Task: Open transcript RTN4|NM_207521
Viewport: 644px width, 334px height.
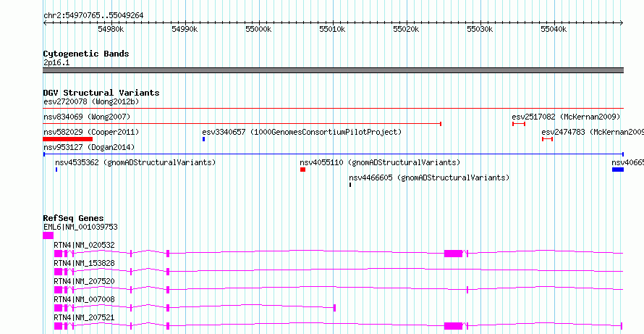Action: point(84,317)
